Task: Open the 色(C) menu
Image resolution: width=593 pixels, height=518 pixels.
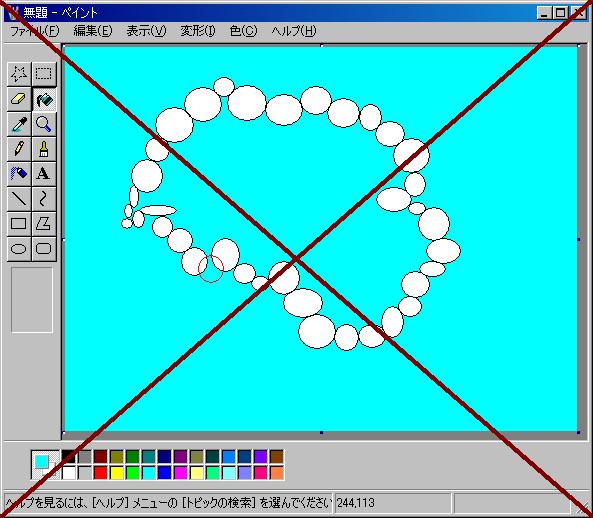Action: tap(243, 31)
